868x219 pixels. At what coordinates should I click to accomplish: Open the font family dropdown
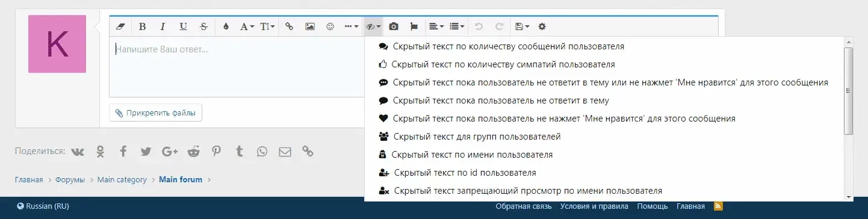(x=247, y=26)
